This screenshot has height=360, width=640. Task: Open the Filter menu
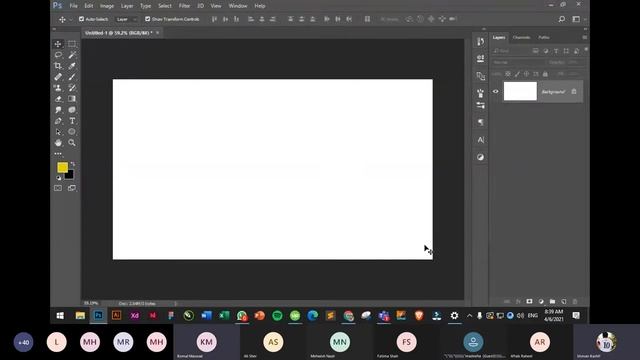[x=184, y=6]
